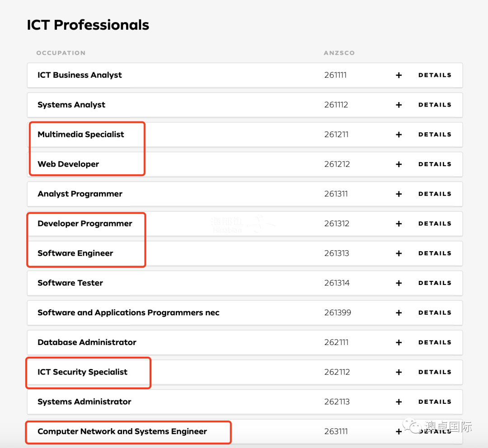Open DETAILS for Systems Administrator
Viewport: 488px width, 448px height.
click(x=435, y=401)
